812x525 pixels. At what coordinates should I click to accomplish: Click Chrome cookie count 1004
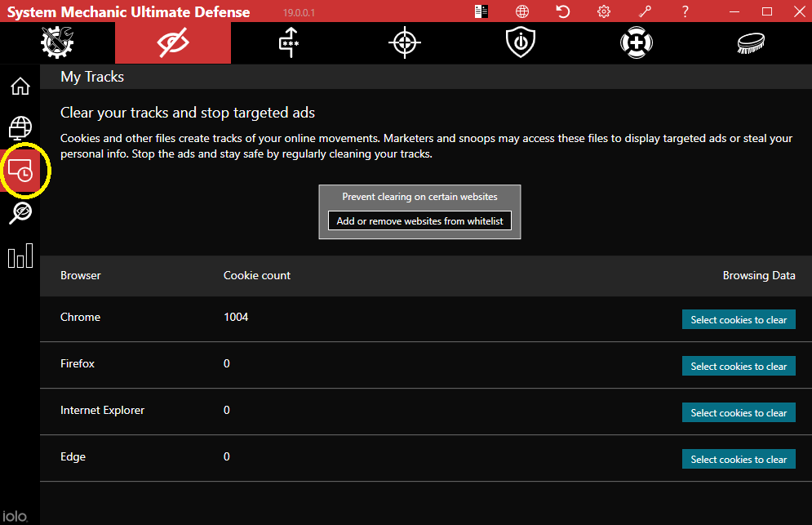tap(236, 317)
